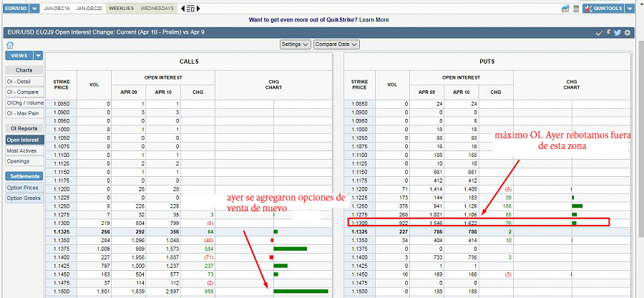This screenshot has width=644, height=298.
Task: Go to the home page icon
Action: pyautogui.click(x=10, y=45)
